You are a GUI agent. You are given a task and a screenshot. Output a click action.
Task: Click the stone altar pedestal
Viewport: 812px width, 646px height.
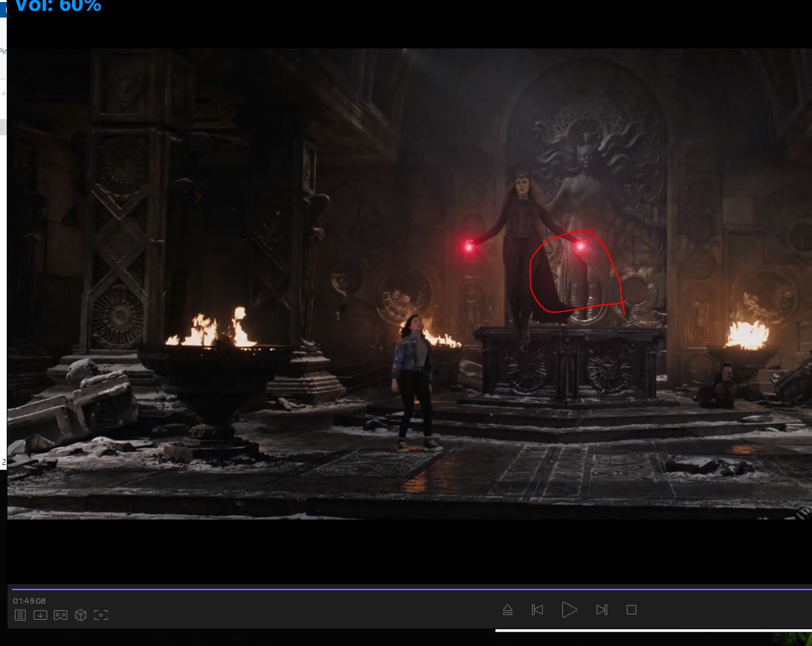569,363
